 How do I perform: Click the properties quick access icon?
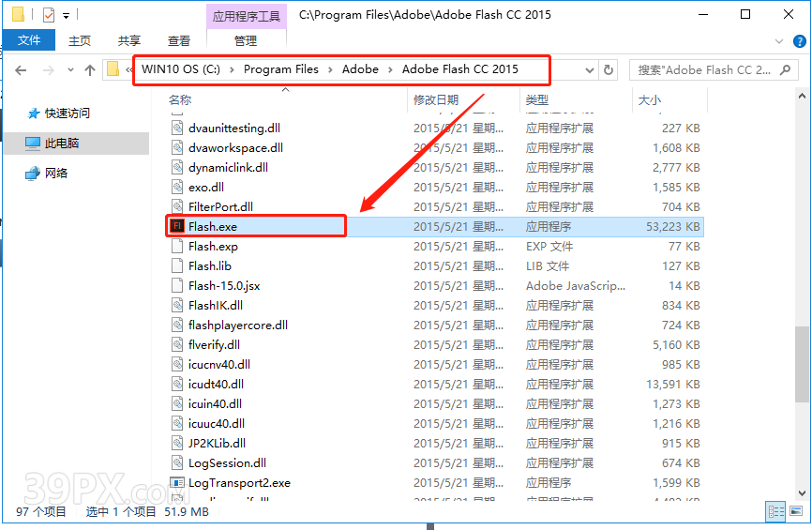(x=49, y=15)
